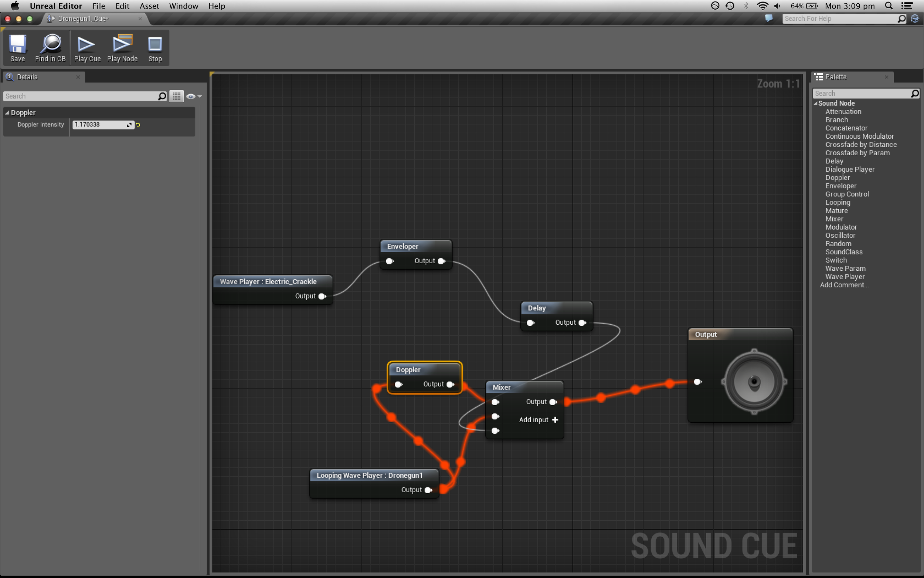Click magnifier icon in Details search
The width and height of the screenshot is (924, 578).
tap(162, 96)
